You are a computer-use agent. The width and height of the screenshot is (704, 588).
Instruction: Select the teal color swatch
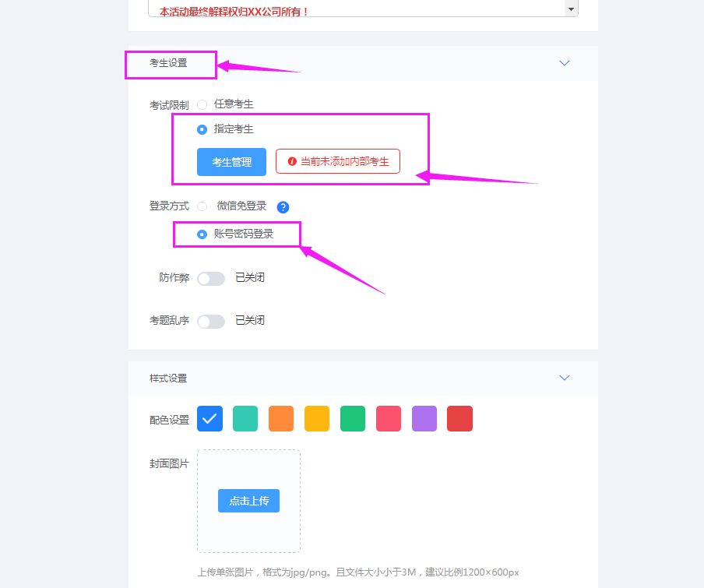(245, 418)
